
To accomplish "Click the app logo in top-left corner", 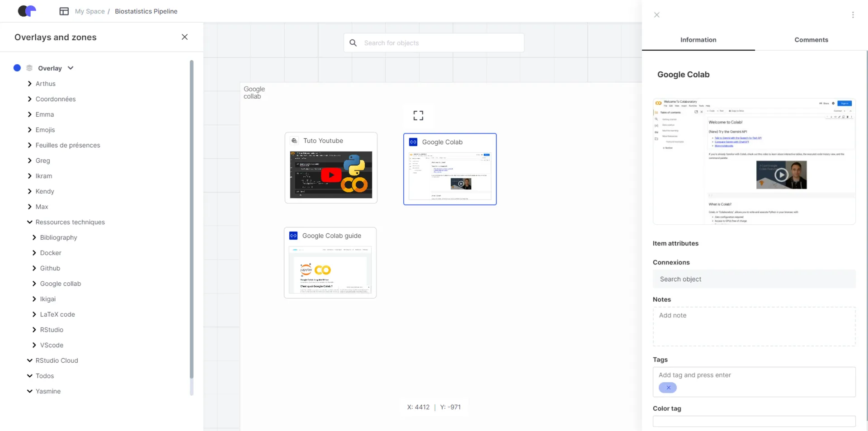I will (27, 11).
